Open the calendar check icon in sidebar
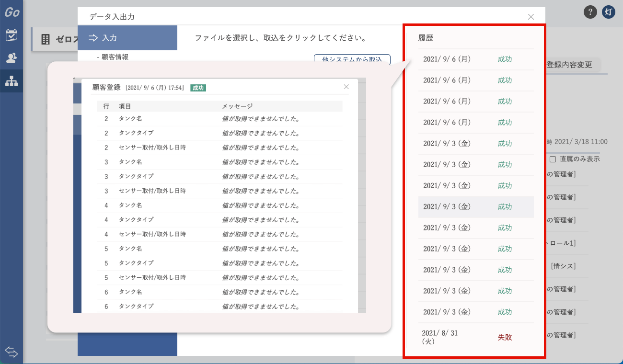 tap(12, 35)
